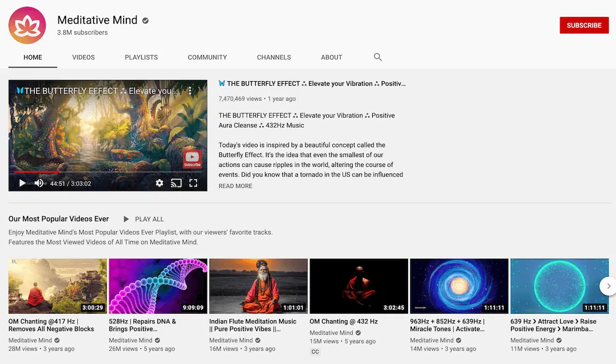Viewport: 616px width, 364px height.
Task: Click the verified badge beside the channel name
Action: (x=146, y=21)
